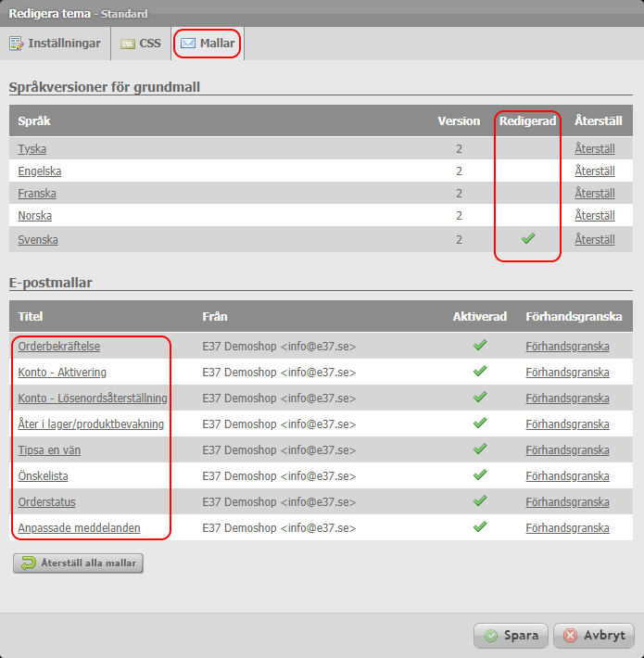
Task: Click Förhandsgranska for Orderstatus
Action: (x=567, y=502)
